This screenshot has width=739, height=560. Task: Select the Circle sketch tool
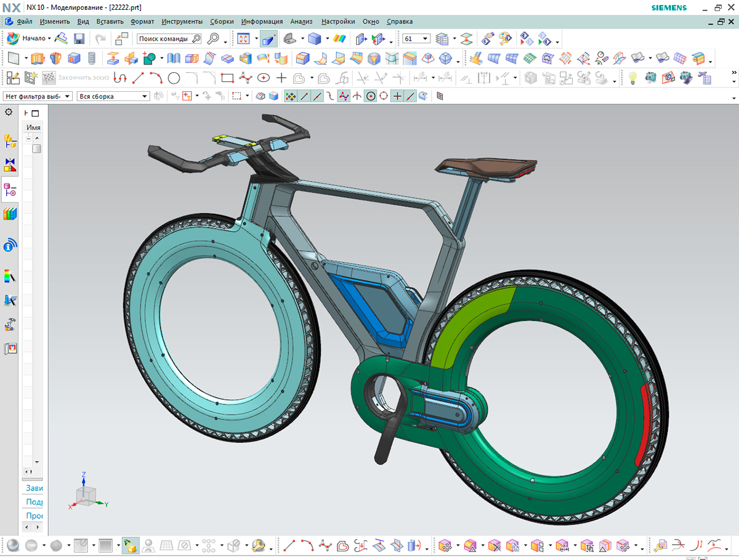[x=174, y=77]
